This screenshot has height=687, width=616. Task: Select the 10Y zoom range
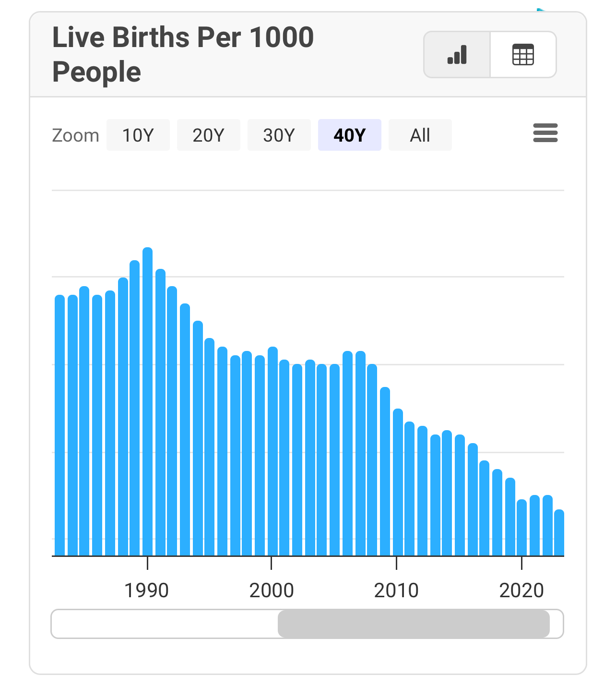[138, 135]
